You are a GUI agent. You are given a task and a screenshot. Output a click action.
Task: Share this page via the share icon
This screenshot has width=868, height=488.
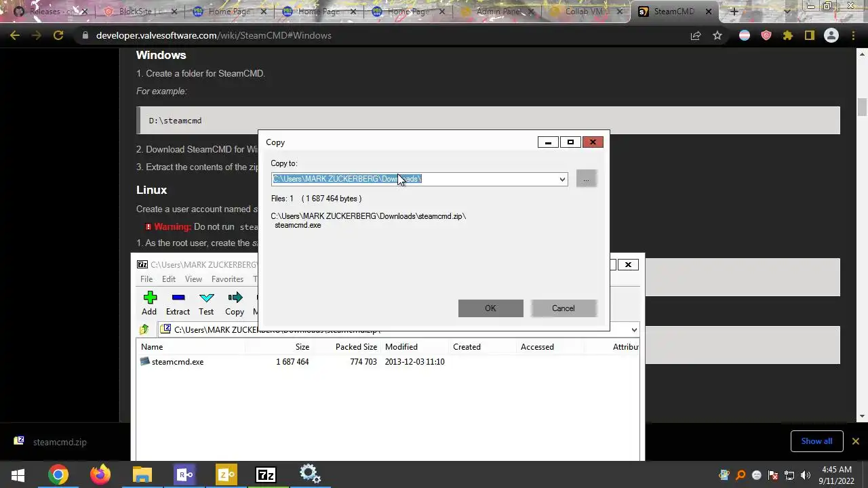696,35
